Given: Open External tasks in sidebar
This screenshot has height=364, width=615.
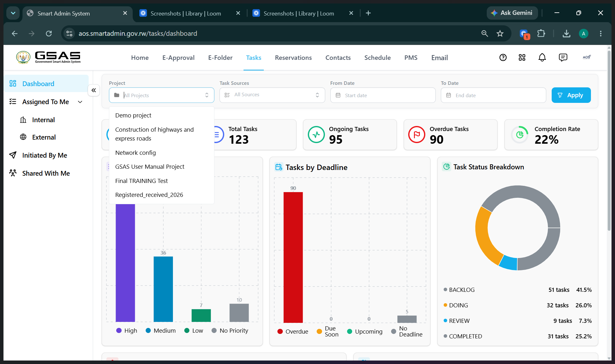Looking at the screenshot, I should pos(44,137).
